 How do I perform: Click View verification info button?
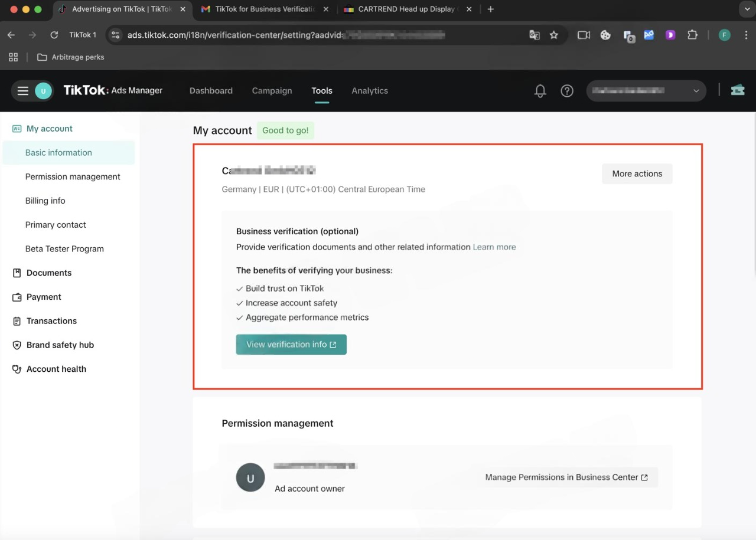click(x=291, y=345)
